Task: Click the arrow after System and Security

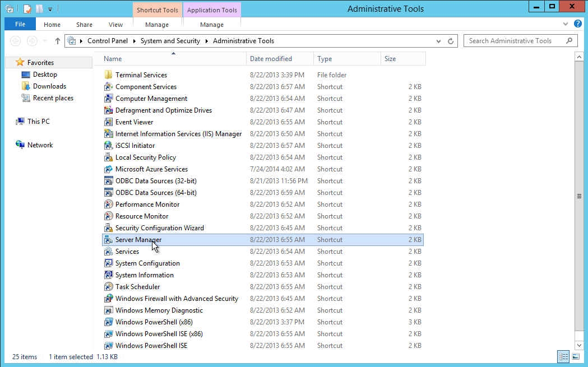Action: (x=207, y=41)
